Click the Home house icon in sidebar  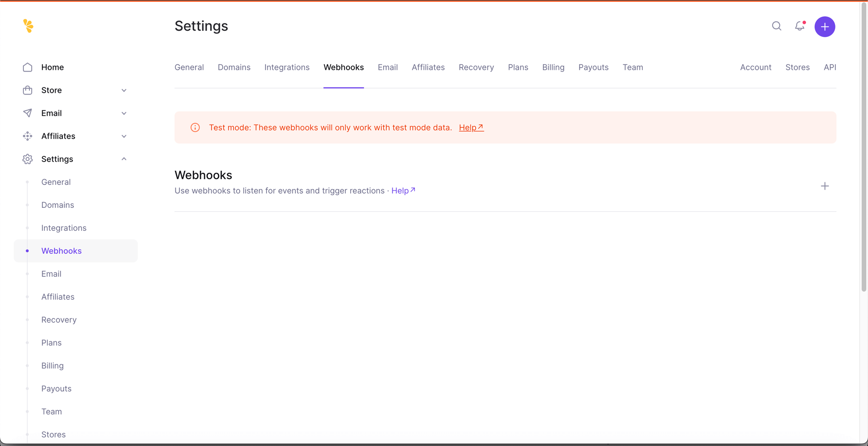coord(27,67)
